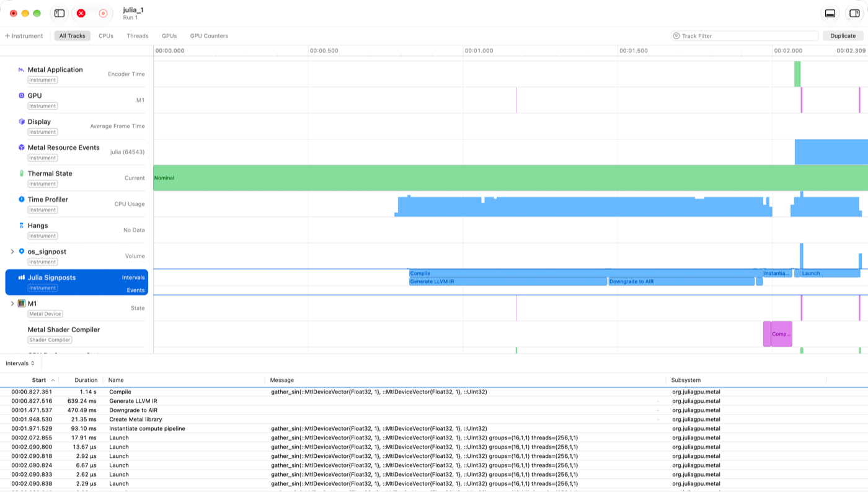Toggle the left sidebar panel button

60,13
